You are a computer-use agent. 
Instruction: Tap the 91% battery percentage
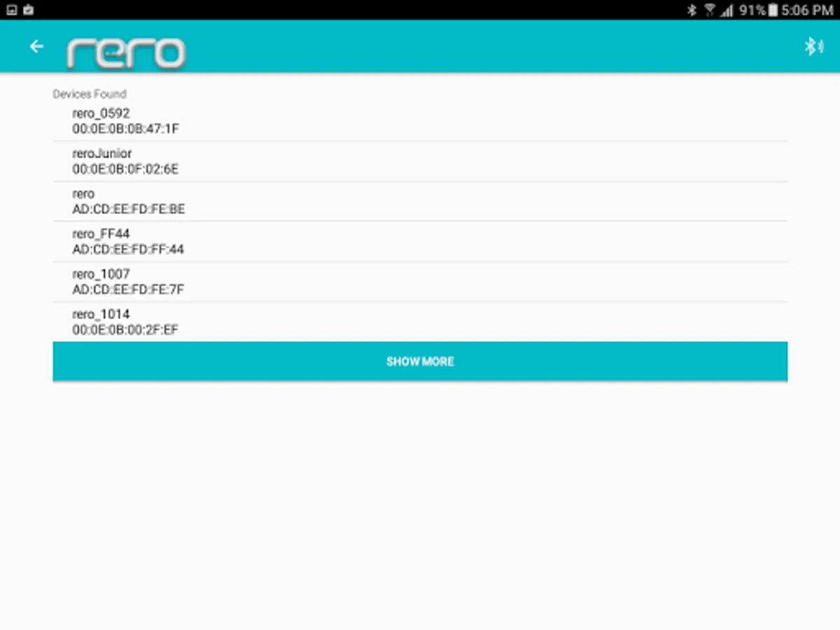coord(752,10)
